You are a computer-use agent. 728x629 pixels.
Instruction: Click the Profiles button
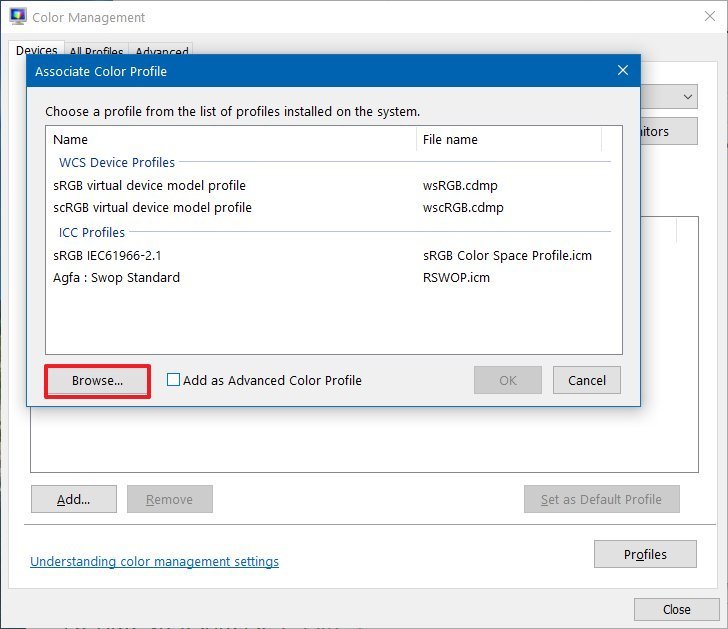click(645, 554)
